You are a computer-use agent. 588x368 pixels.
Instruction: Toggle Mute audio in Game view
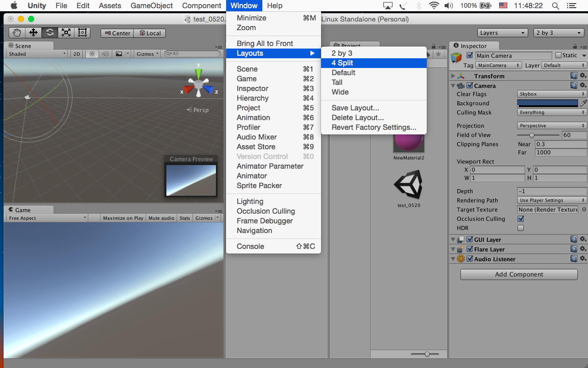161,218
